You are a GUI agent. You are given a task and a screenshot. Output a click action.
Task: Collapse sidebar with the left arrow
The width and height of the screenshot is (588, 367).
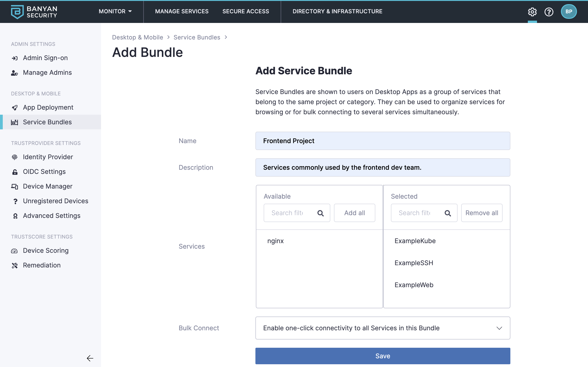click(x=90, y=358)
